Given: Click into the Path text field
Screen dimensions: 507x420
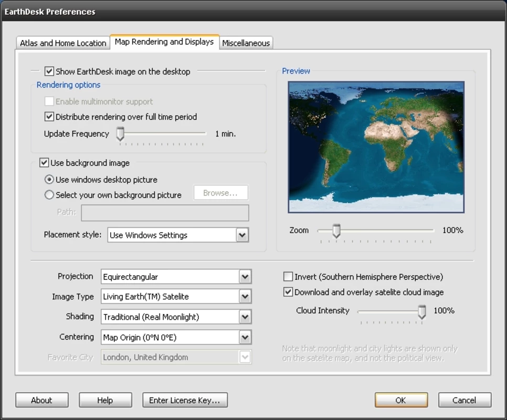Looking at the screenshot, I should pyautogui.click(x=165, y=213).
